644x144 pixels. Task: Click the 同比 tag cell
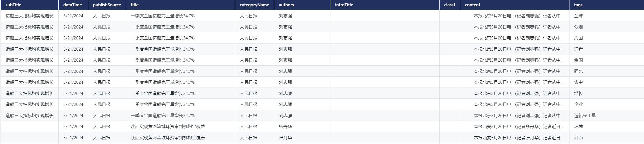tap(578, 71)
